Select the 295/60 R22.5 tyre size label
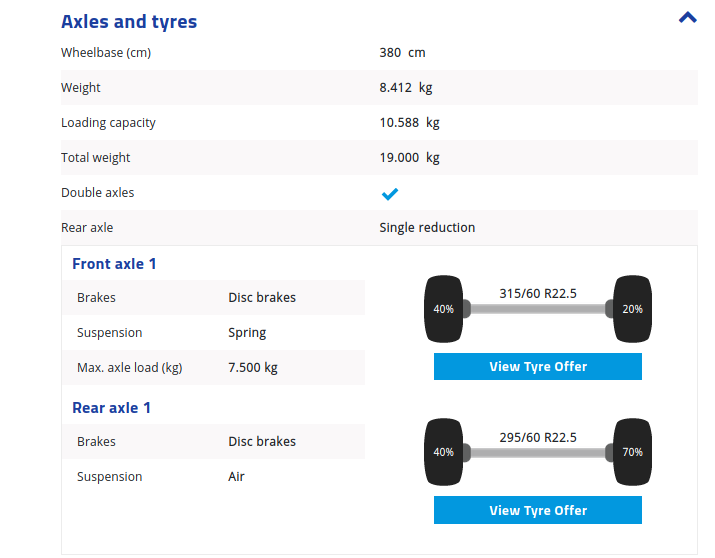 (538, 437)
